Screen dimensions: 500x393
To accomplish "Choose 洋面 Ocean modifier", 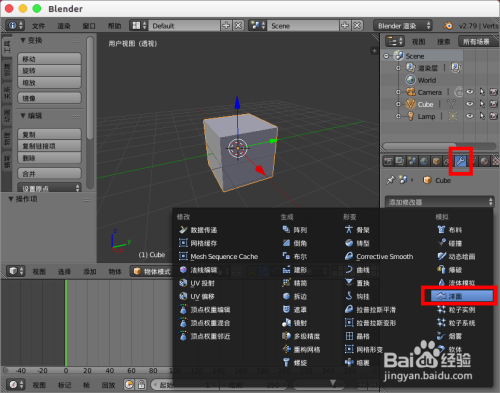I will 462,296.
